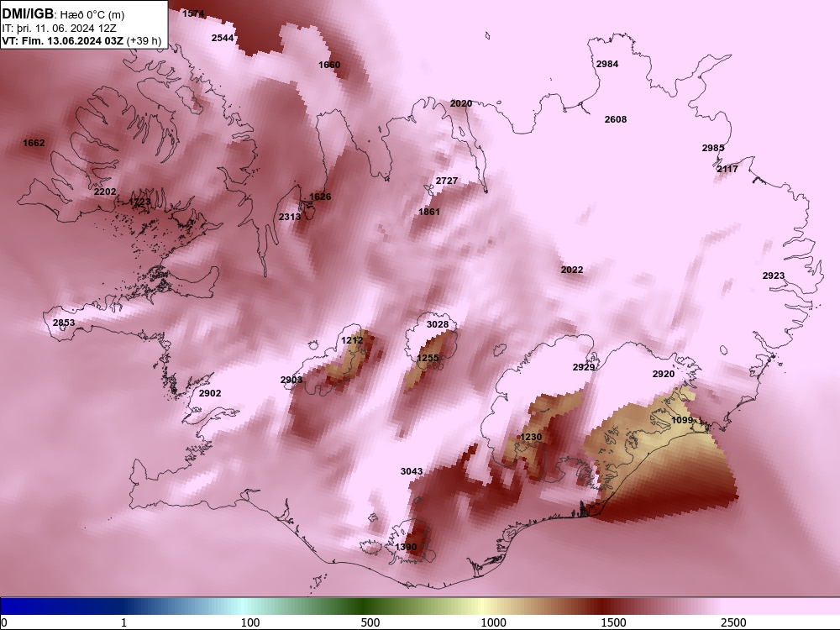Click the map value 1212
This screenshot has width=840, height=630.
[x=352, y=340]
